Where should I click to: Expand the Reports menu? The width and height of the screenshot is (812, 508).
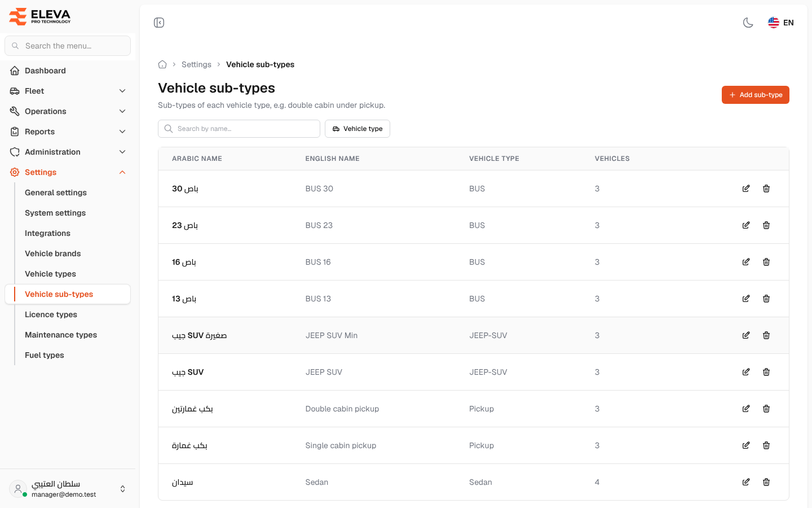(68, 132)
